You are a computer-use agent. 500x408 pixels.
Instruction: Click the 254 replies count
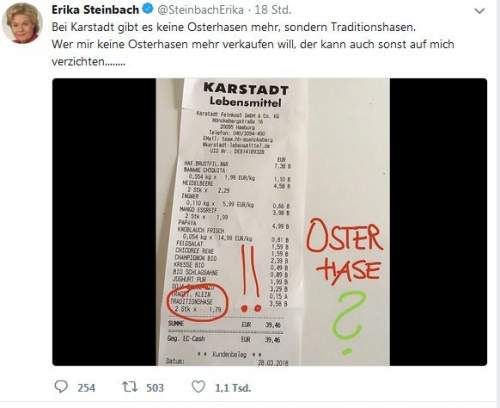click(x=86, y=388)
